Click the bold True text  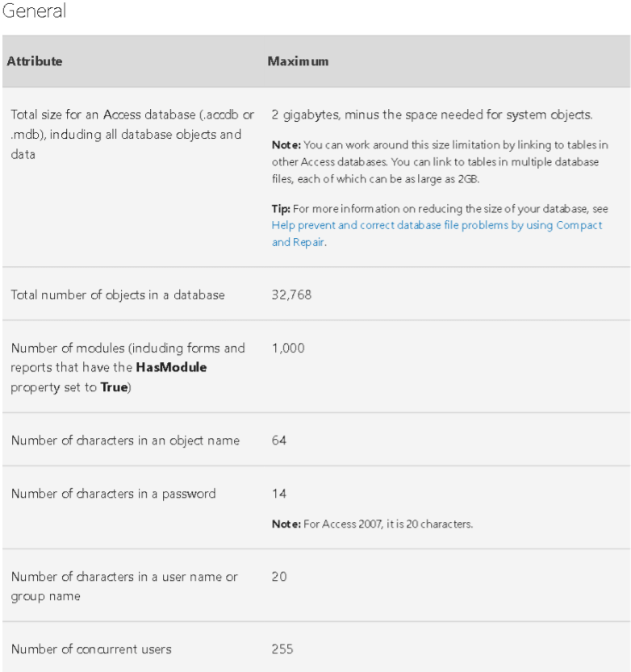(114, 387)
